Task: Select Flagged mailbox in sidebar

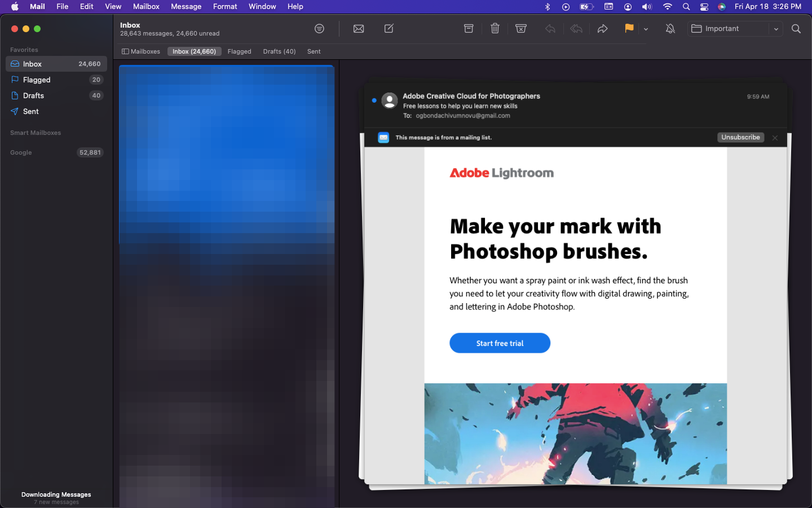Action: click(x=37, y=80)
